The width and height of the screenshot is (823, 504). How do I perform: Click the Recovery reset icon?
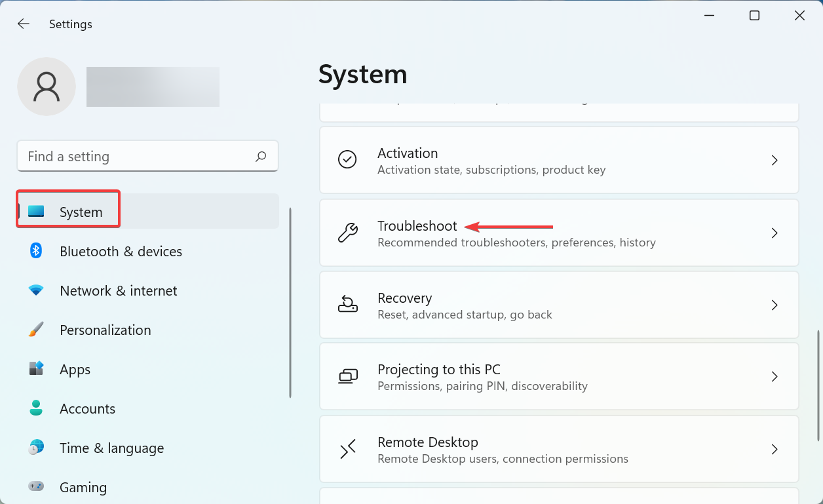348,305
